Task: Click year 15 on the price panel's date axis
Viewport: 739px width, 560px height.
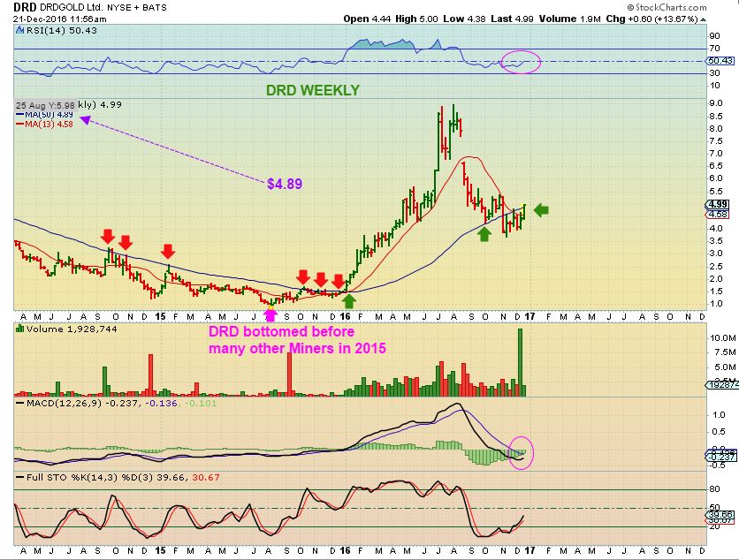Action: click(x=160, y=316)
